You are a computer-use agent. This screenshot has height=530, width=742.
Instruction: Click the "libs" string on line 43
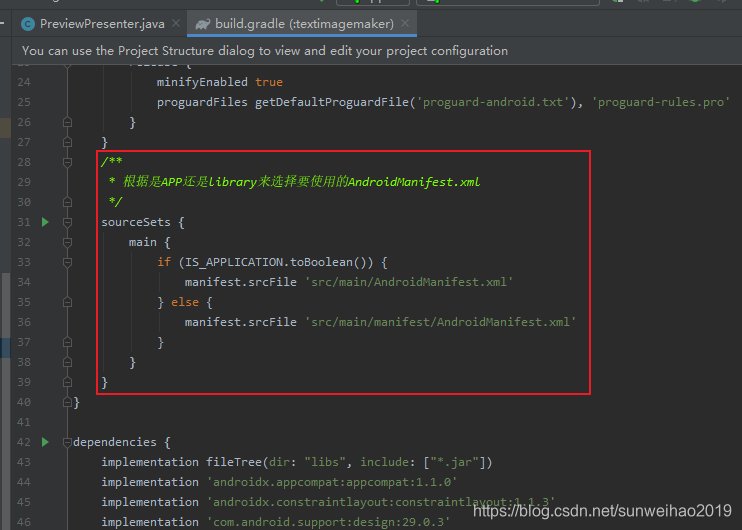click(x=324, y=462)
